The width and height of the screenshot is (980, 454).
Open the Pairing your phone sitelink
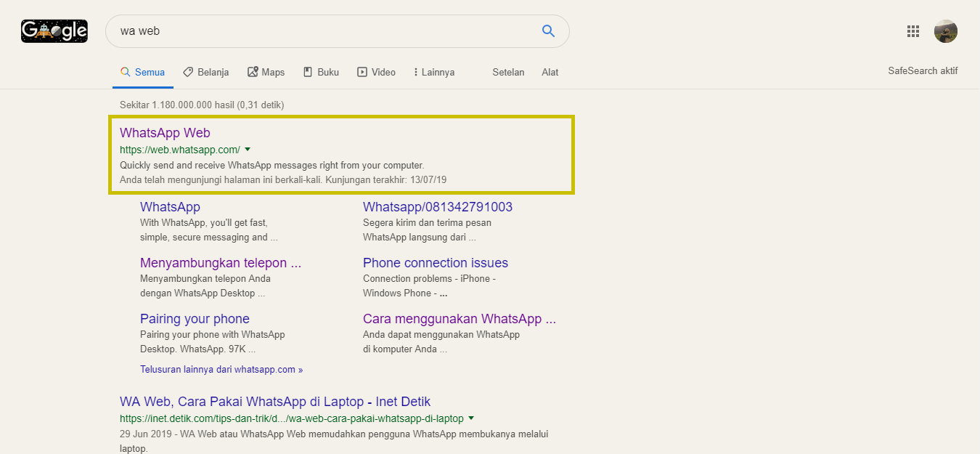[195, 319]
